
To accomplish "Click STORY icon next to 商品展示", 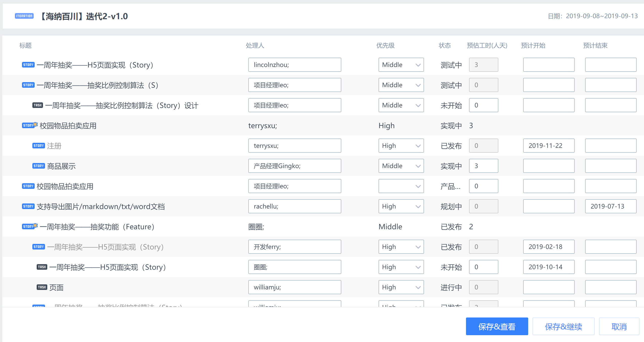I will click(x=39, y=166).
